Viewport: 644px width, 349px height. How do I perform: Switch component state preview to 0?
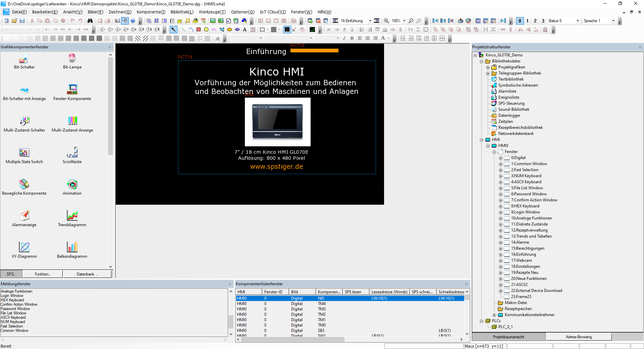520,21
